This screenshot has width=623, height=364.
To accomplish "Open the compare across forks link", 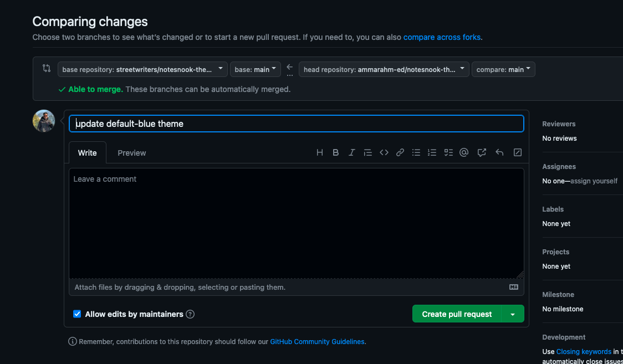I will pos(442,37).
